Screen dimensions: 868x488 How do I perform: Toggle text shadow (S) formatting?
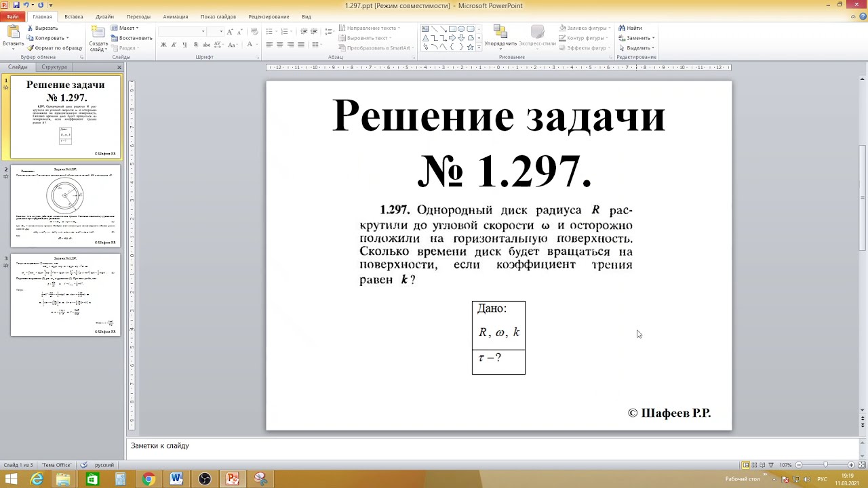[x=195, y=45]
